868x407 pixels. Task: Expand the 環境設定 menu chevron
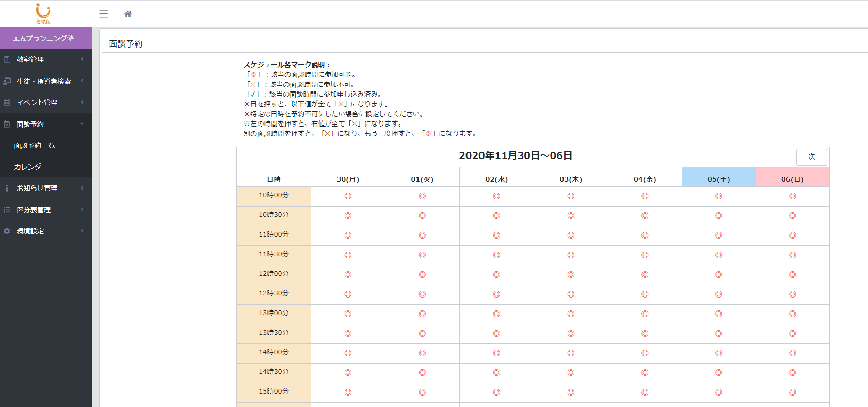pyautogui.click(x=82, y=231)
